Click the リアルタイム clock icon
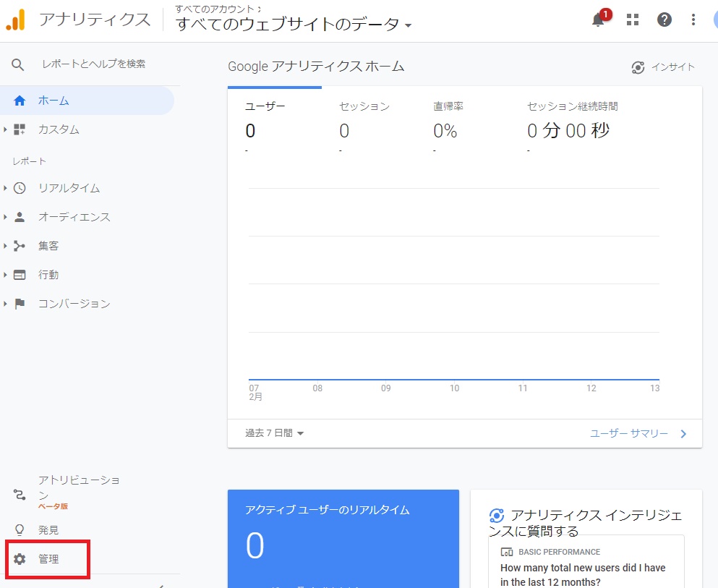This screenshot has height=588, width=718. pyautogui.click(x=20, y=188)
